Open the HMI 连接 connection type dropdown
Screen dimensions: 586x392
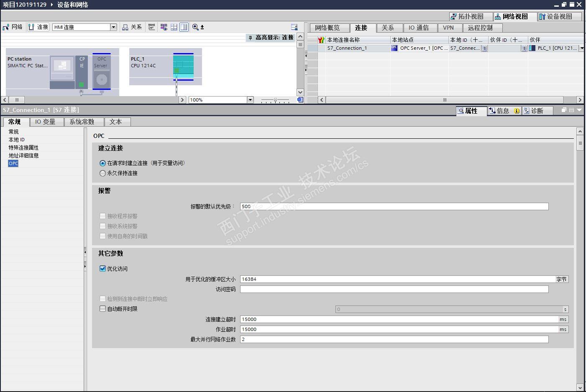(x=113, y=27)
